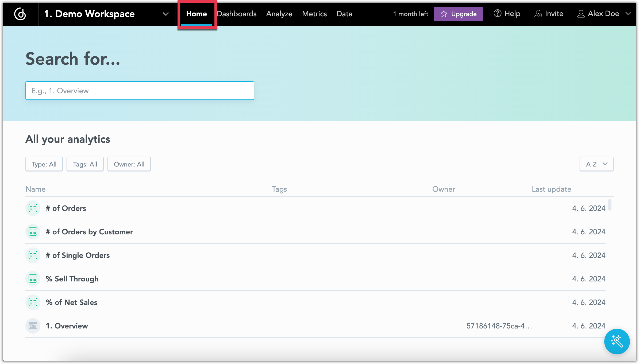Select the % Sell Through metric icon
639x364 pixels.
coord(33,278)
